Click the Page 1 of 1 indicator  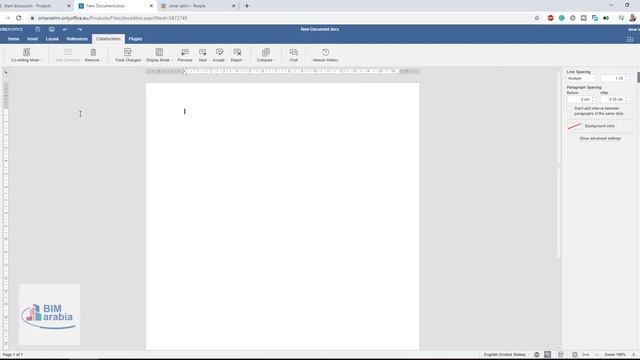[x=13, y=355]
